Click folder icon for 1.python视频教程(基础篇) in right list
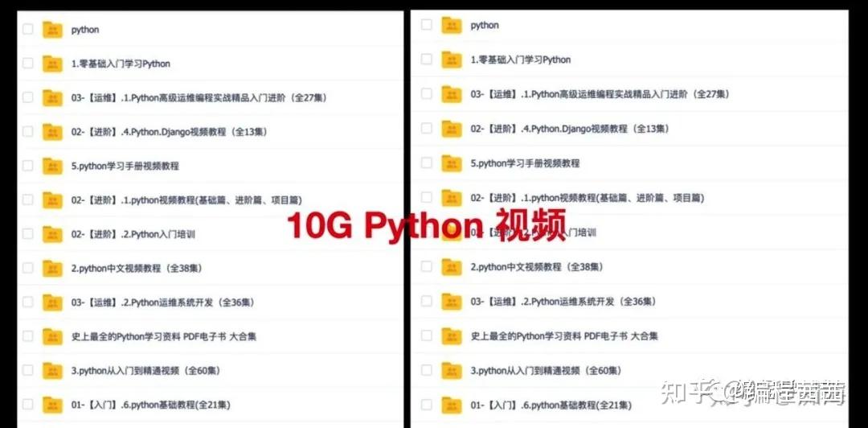The height and width of the screenshot is (428, 868). [x=452, y=198]
